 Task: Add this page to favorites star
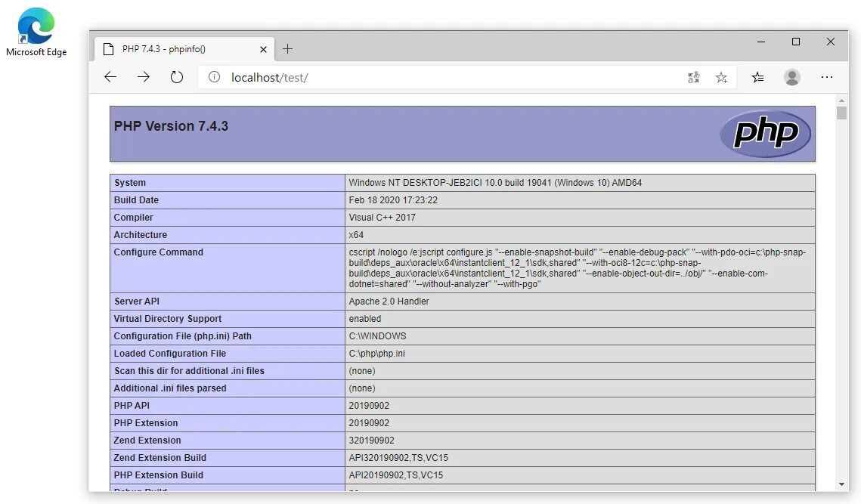coord(721,77)
